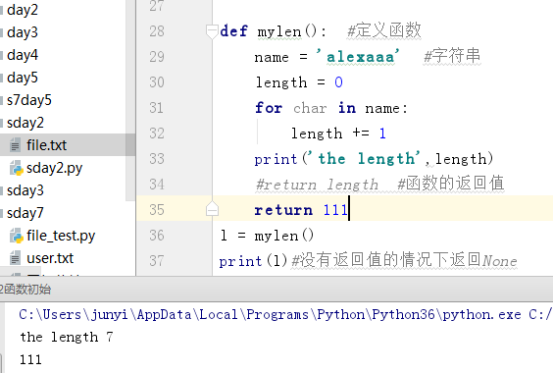Open the day3 folder in project tree
554x373 pixels.
(x=22, y=32)
